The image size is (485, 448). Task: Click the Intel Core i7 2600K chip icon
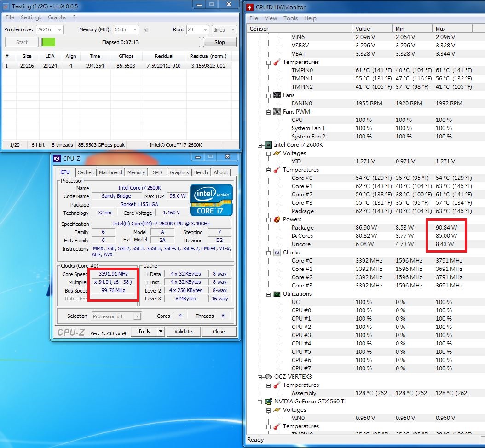pyautogui.click(x=268, y=145)
